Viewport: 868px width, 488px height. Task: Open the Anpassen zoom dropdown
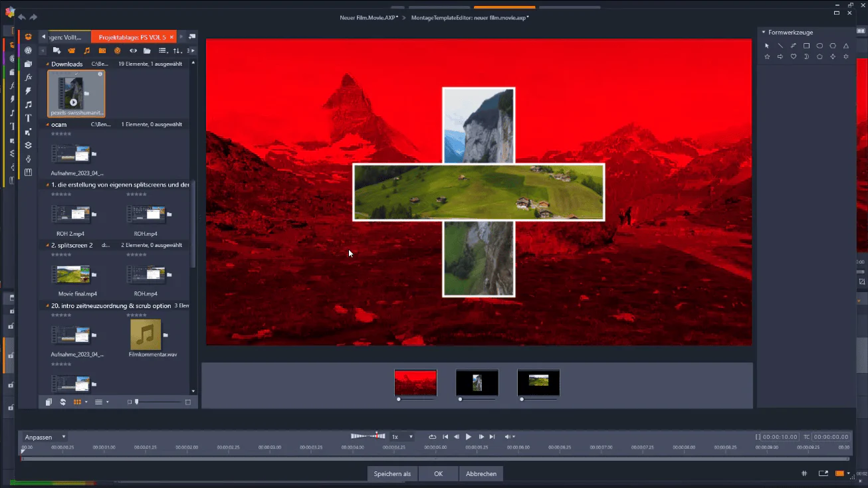[x=45, y=437]
